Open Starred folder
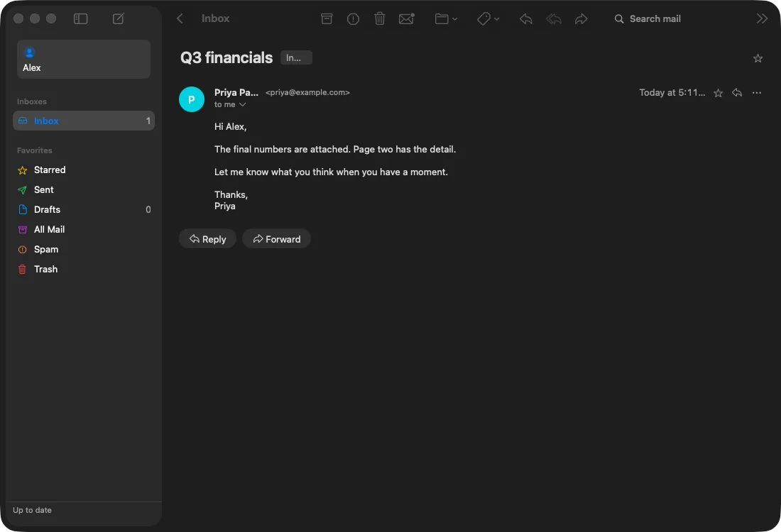Image resolution: width=781 pixels, height=532 pixels. (x=84, y=170)
